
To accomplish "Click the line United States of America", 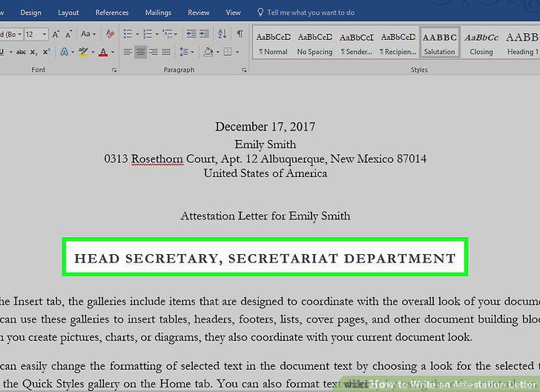I will 266,173.
